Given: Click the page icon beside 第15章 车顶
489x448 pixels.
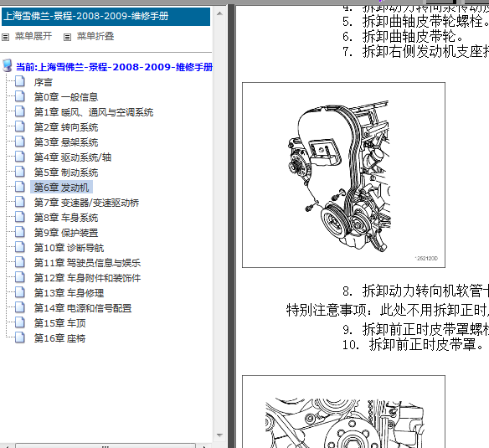Looking at the screenshot, I should (20, 322).
